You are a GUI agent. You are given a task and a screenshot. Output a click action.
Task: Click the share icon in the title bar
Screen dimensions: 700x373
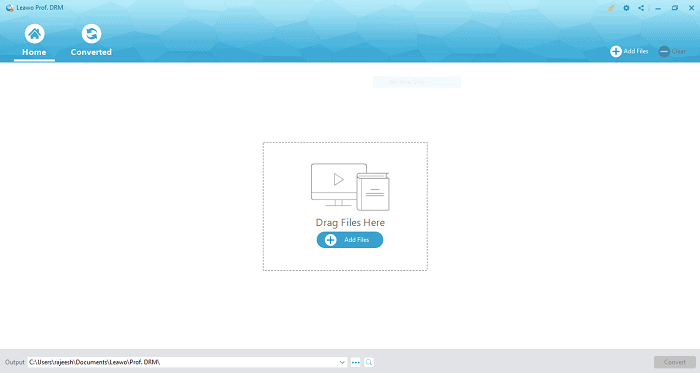tap(641, 8)
